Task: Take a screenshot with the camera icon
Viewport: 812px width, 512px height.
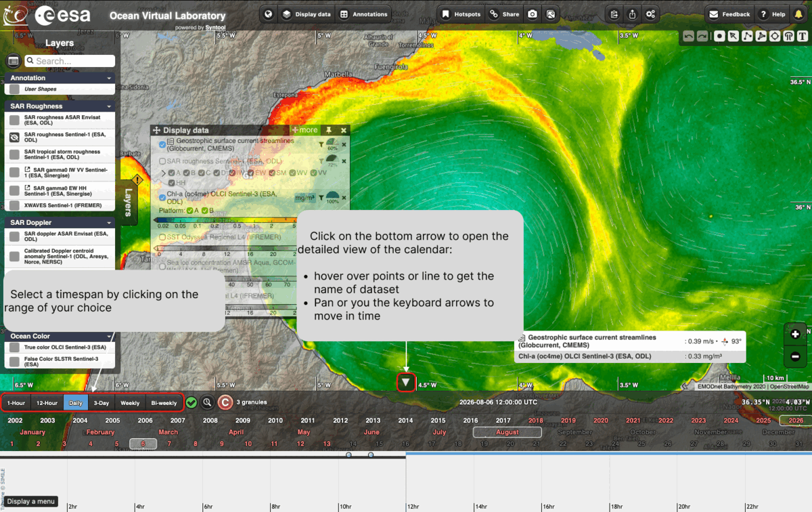Action: click(533, 14)
